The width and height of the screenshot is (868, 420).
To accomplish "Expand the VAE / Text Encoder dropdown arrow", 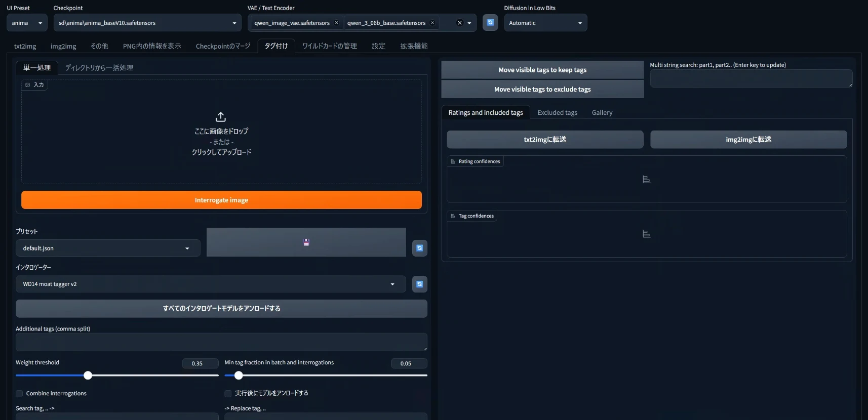I will (x=469, y=23).
